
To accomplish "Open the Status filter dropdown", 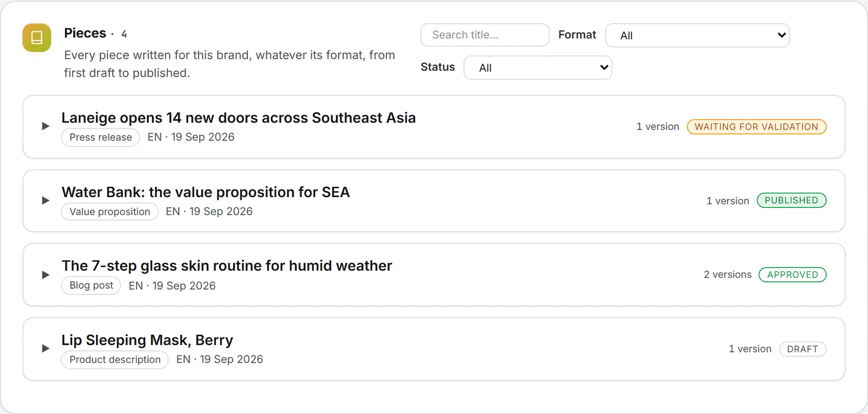I will [538, 68].
